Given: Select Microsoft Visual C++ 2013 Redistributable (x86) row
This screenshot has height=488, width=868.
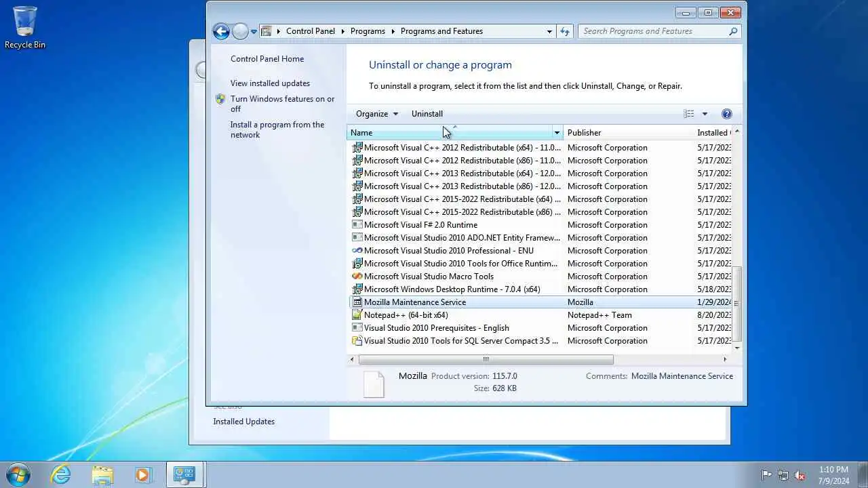Looking at the screenshot, I should pos(540,186).
